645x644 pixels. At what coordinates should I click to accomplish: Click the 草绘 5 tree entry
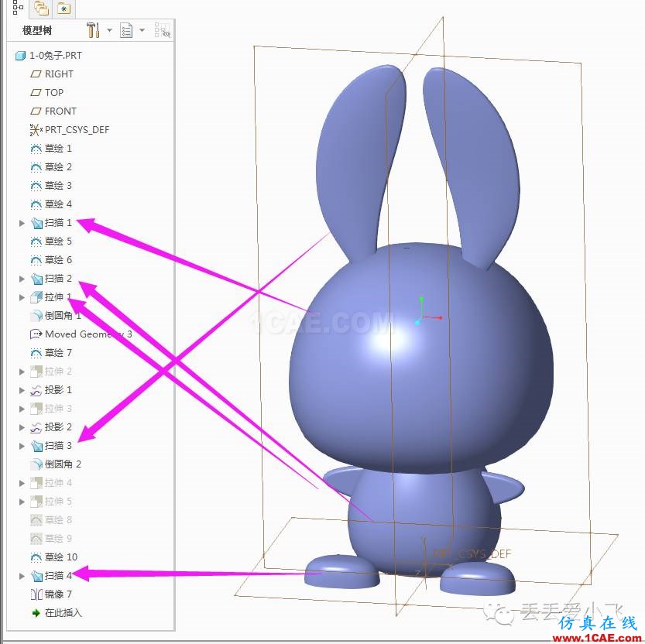[x=58, y=241]
